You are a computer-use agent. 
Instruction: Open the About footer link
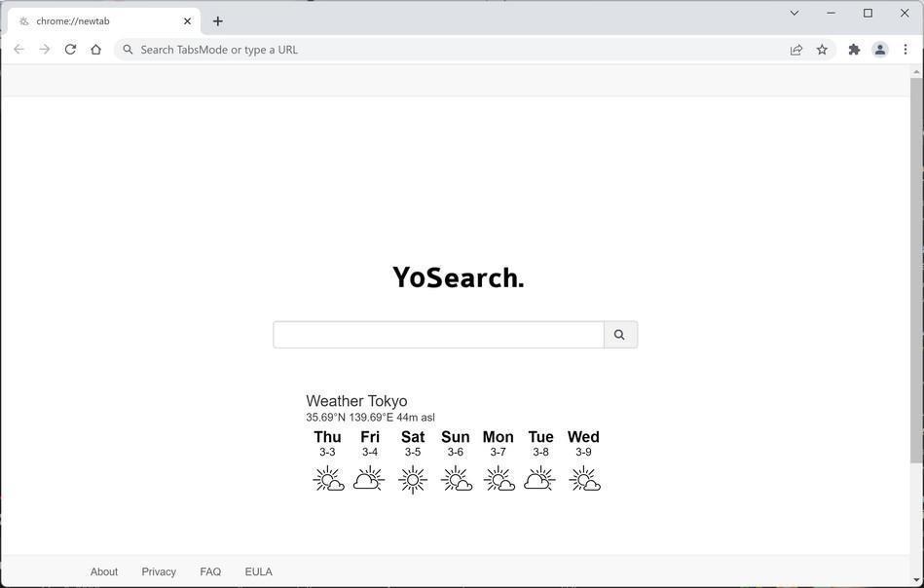coord(104,571)
